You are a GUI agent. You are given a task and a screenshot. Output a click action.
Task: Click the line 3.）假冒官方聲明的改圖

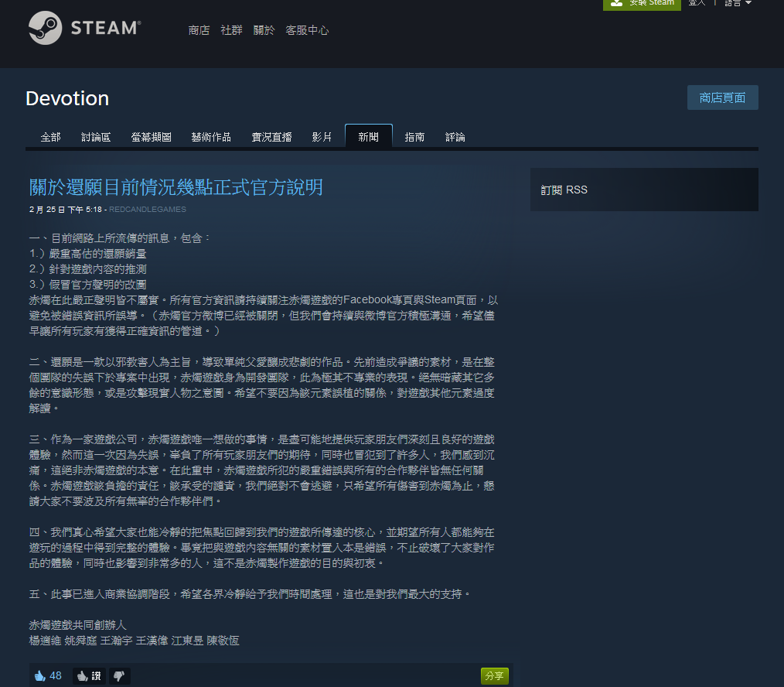click(88, 285)
